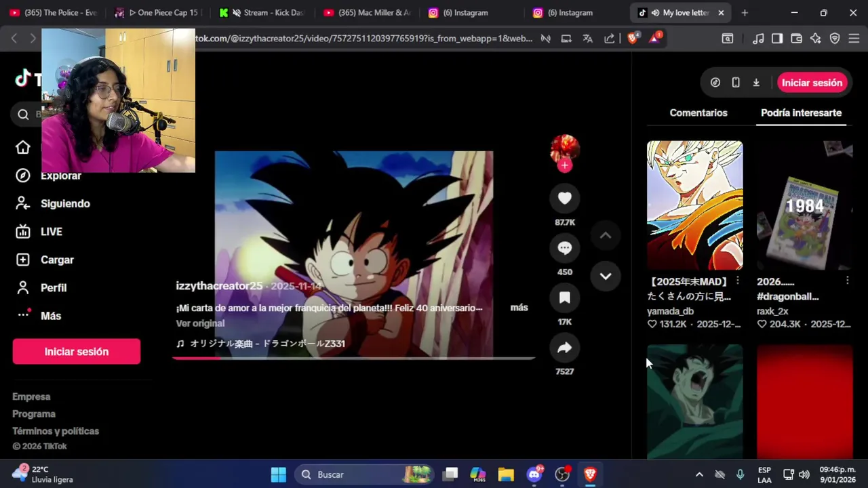Image resolution: width=868 pixels, height=488 pixels.
Task: Open the TikTok search icon in sidebar
Action: tap(23, 115)
